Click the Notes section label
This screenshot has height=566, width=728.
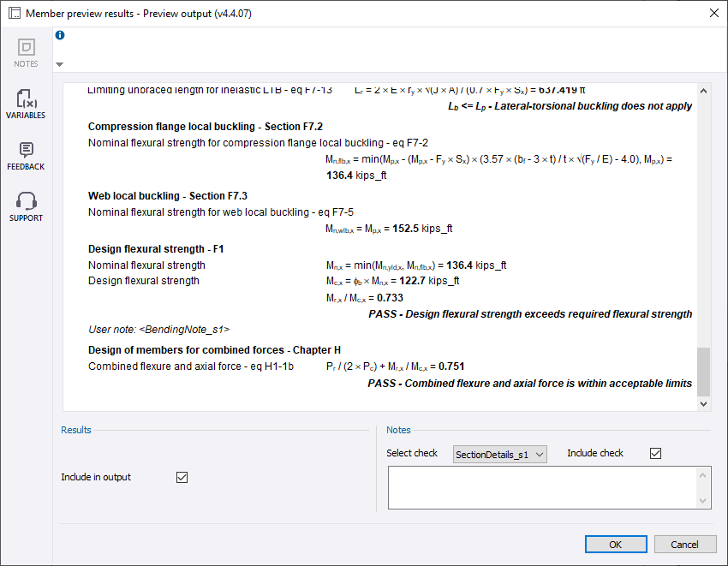(398, 430)
